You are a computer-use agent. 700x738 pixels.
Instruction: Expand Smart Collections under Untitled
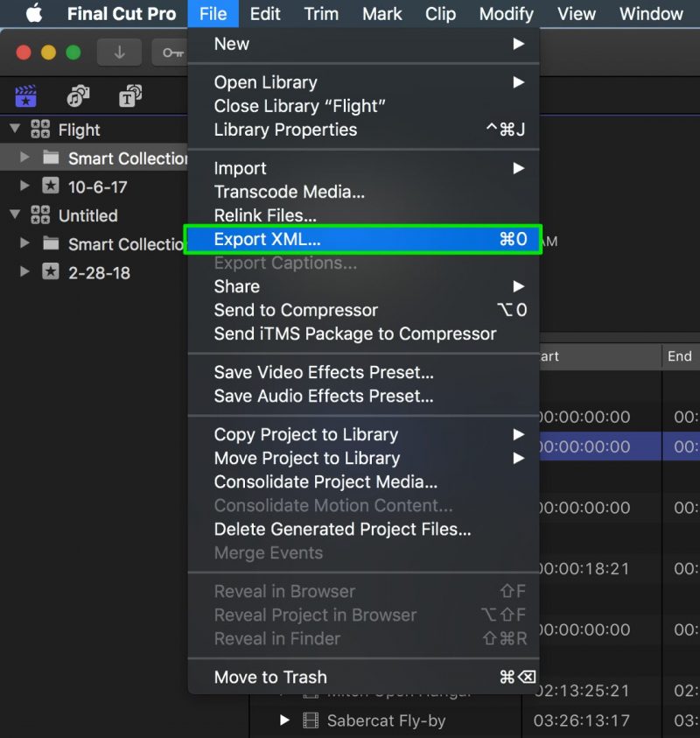(x=24, y=242)
